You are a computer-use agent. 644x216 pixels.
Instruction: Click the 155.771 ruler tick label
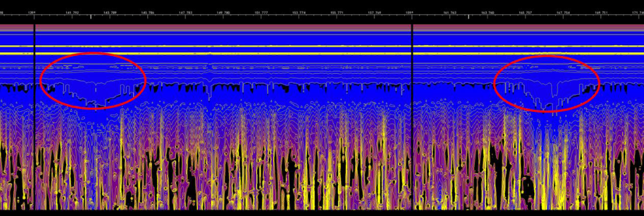pyautogui.click(x=337, y=12)
